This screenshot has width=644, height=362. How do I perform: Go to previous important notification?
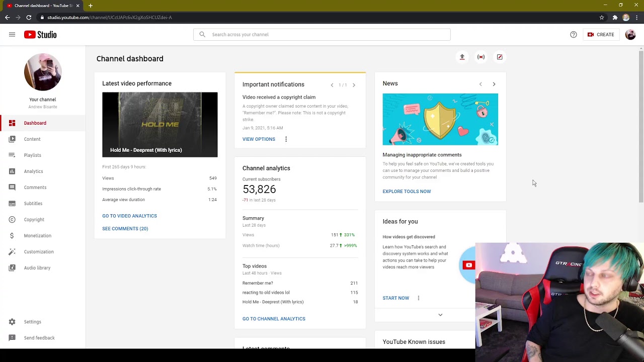coord(332,85)
